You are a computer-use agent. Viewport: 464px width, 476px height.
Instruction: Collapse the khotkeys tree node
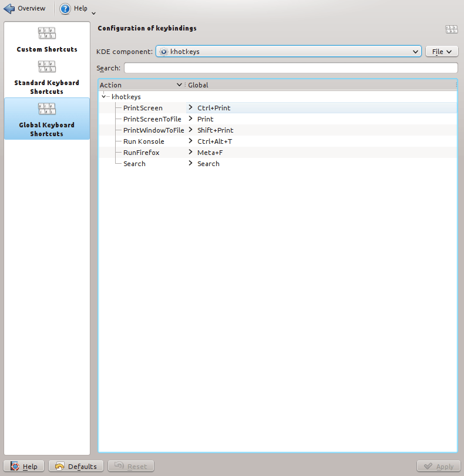(103, 96)
